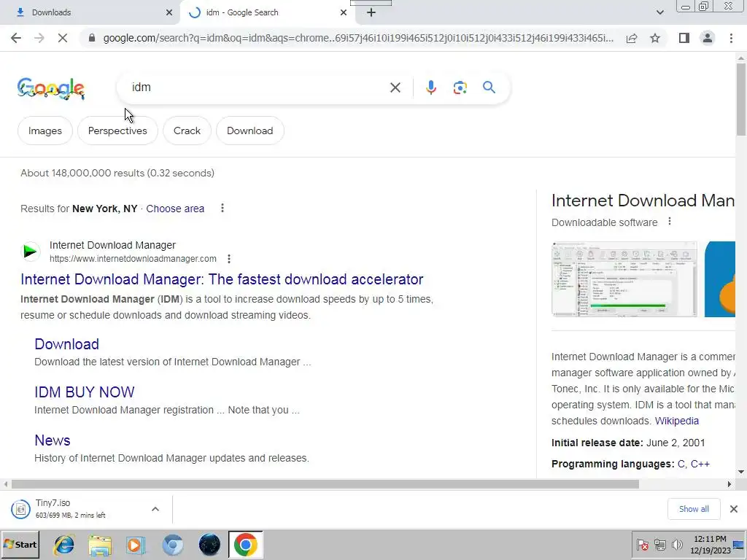Filter results by Images

tap(45, 131)
